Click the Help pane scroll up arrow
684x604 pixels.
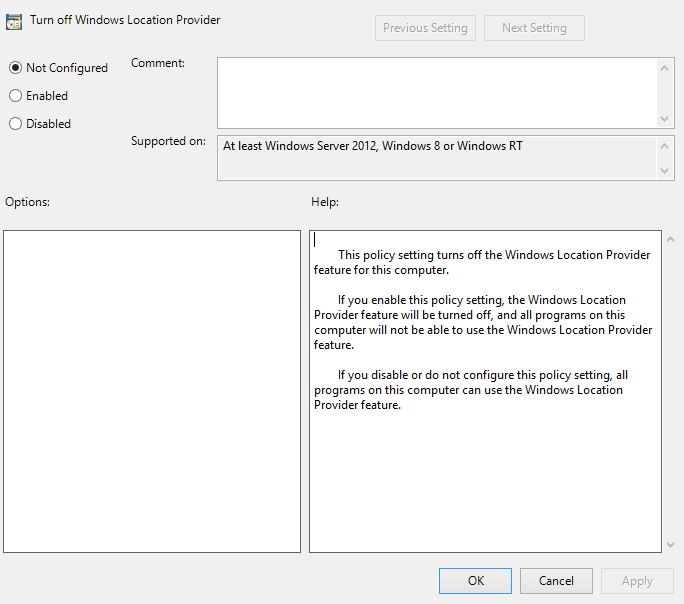tap(670, 239)
